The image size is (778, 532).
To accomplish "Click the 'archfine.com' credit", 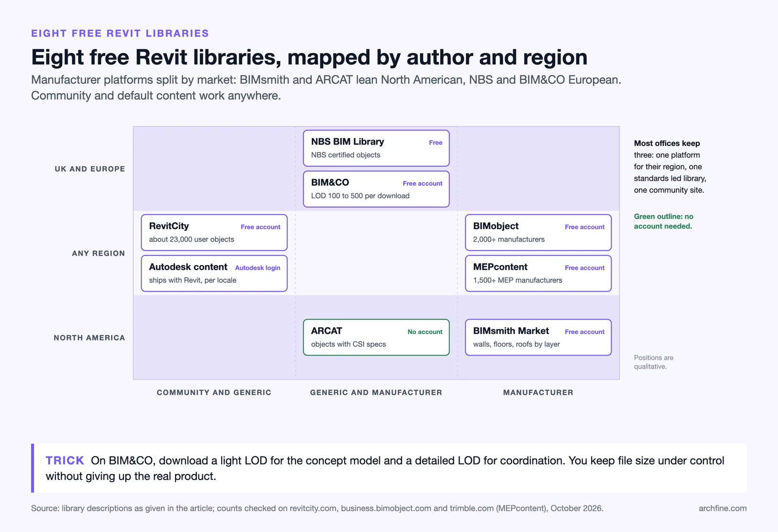I will (x=723, y=508).
